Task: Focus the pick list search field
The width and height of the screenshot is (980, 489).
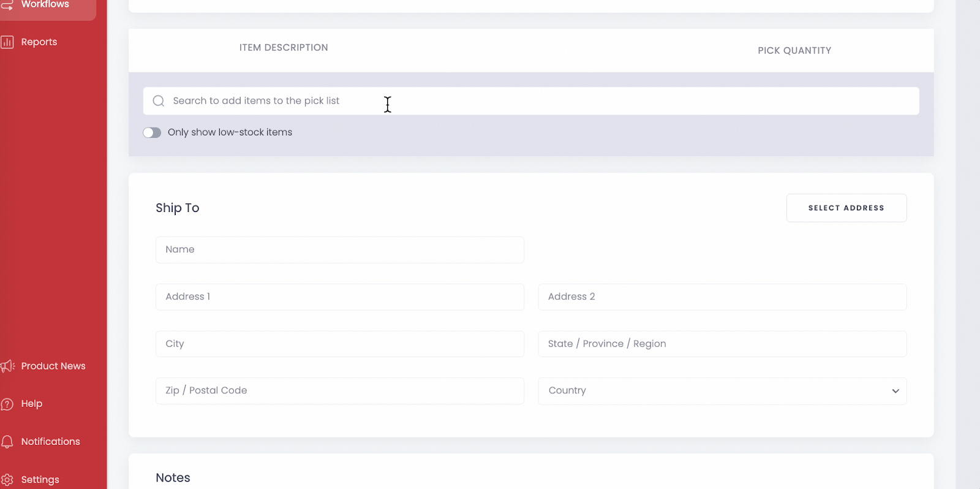Action: (x=531, y=101)
